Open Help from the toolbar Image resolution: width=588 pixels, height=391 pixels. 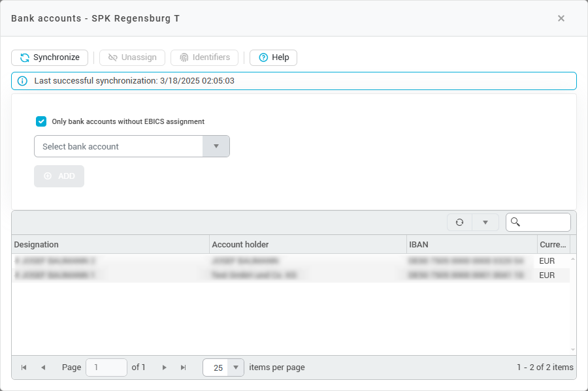[x=273, y=57]
